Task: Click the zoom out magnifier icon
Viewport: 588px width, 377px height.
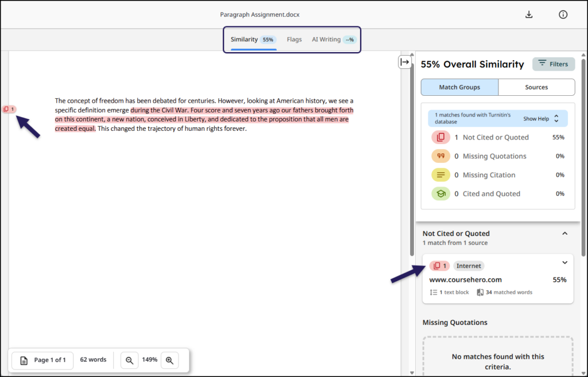Action: (129, 360)
